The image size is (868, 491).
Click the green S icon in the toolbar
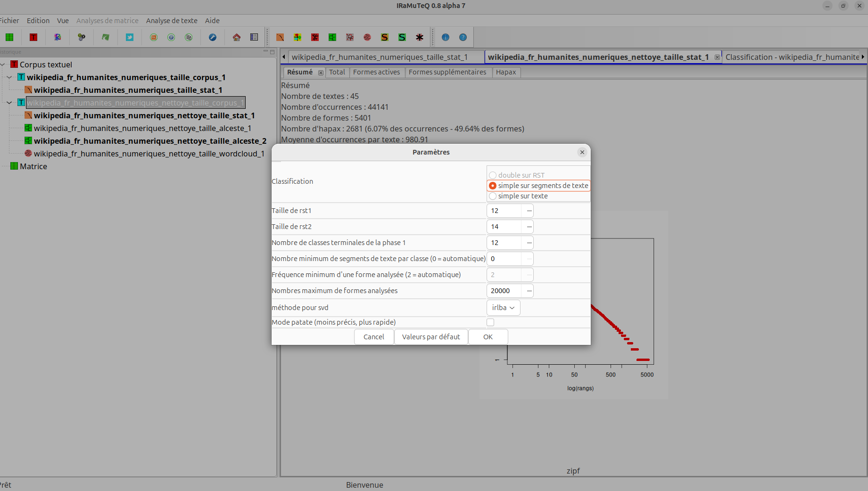pos(402,37)
